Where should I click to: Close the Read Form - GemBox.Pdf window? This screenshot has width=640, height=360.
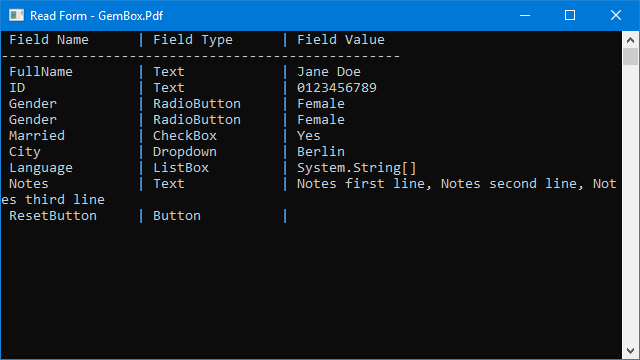pos(616,16)
